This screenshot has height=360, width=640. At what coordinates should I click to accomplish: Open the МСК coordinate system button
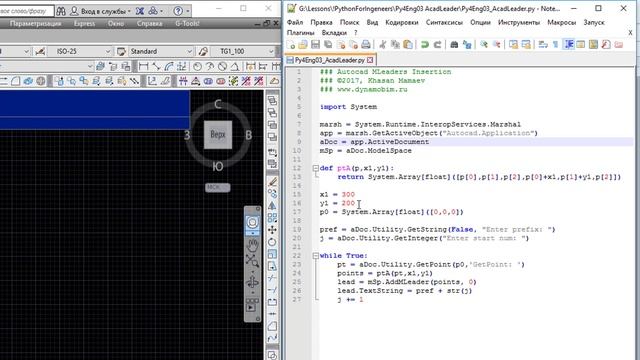pos(218,187)
